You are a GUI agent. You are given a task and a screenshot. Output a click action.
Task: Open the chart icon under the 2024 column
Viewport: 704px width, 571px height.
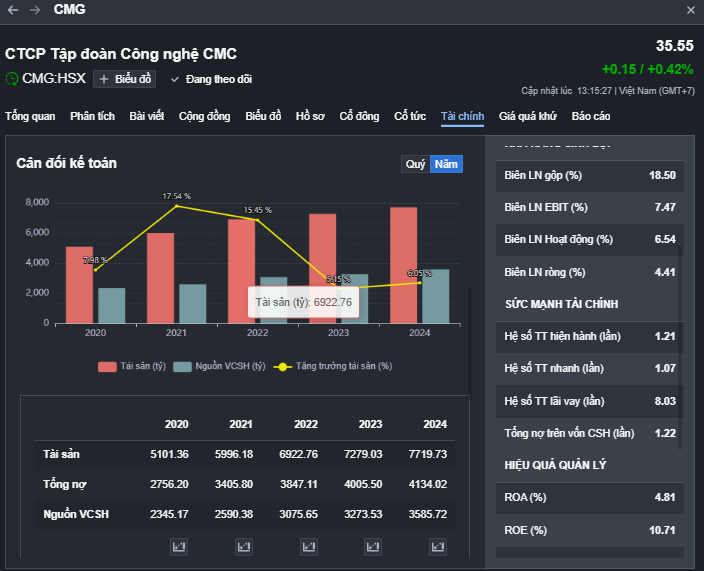(x=437, y=546)
